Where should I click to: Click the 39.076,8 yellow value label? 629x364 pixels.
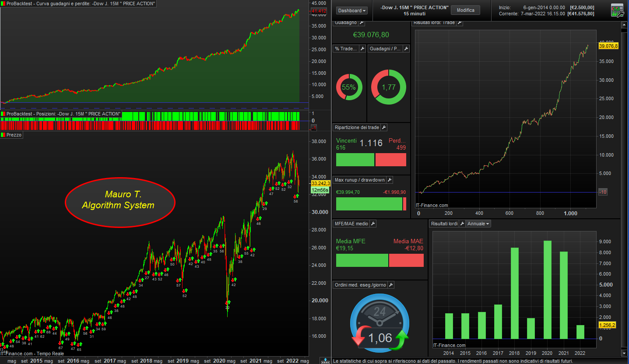pos(608,46)
